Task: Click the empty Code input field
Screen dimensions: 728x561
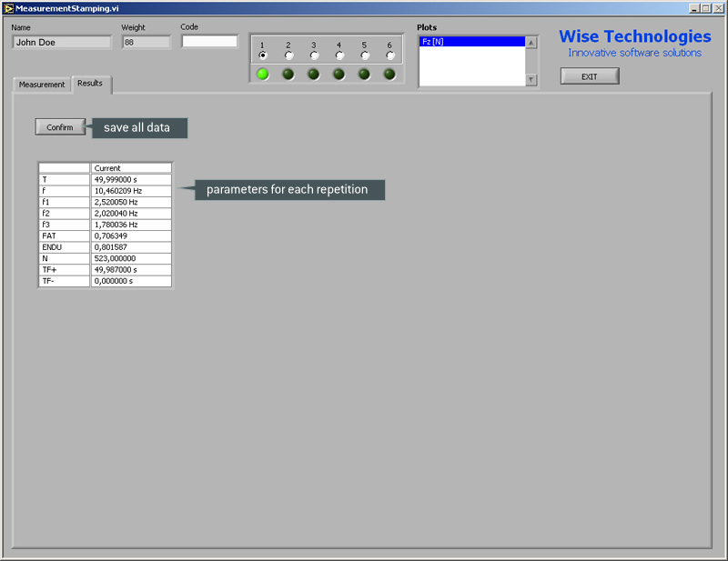Action: (209, 41)
